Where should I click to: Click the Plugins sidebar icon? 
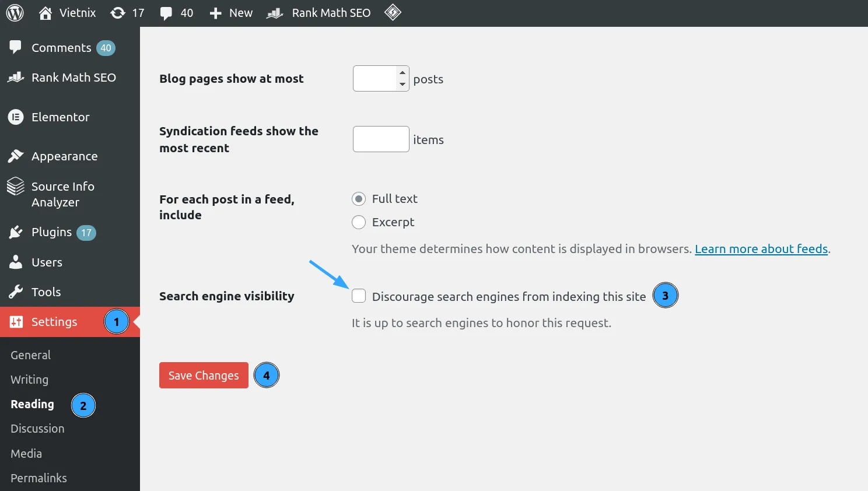tap(16, 232)
